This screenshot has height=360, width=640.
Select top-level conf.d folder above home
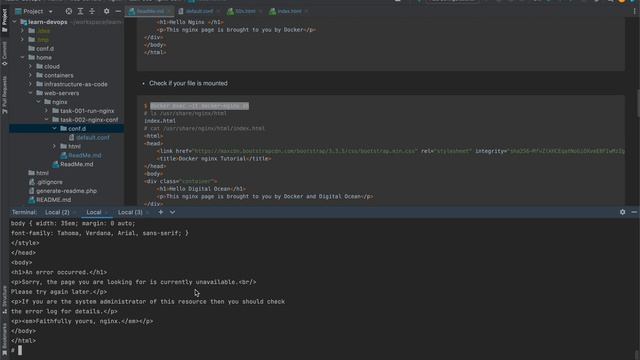[45, 49]
